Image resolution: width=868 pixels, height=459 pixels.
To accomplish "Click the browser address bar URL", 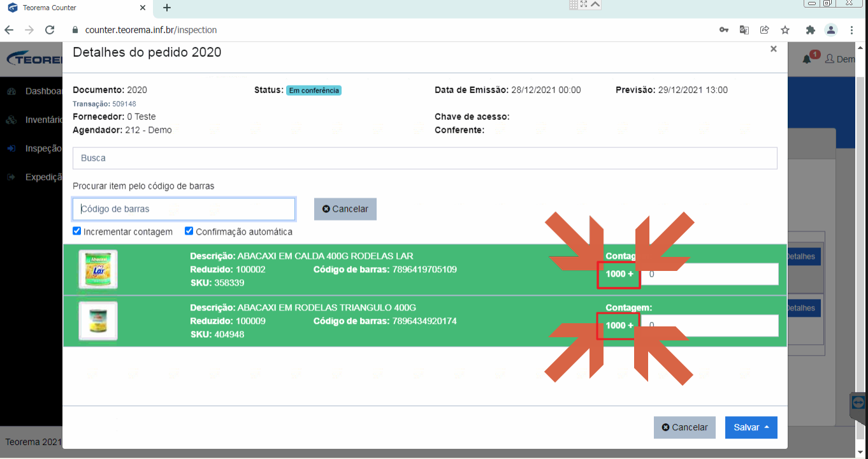I will [x=151, y=30].
